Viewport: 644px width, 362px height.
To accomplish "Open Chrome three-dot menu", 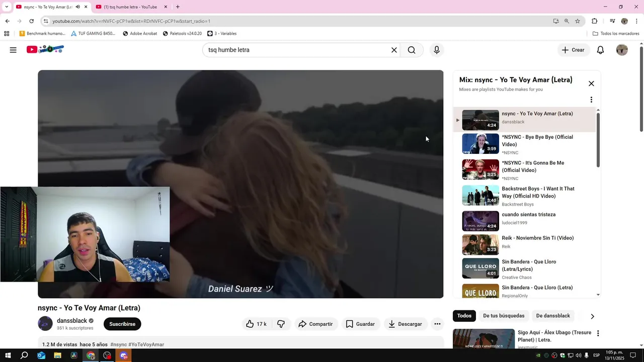I will coord(637,21).
